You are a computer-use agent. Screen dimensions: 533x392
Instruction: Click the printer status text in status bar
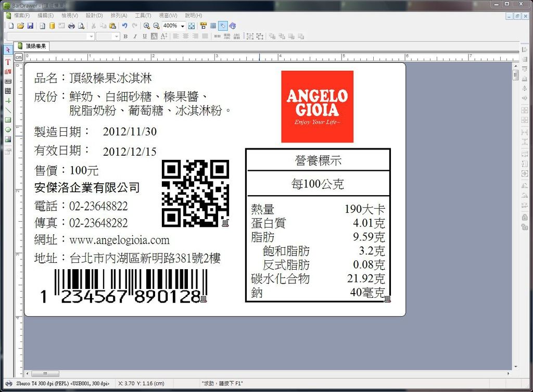pyautogui.click(x=62, y=384)
